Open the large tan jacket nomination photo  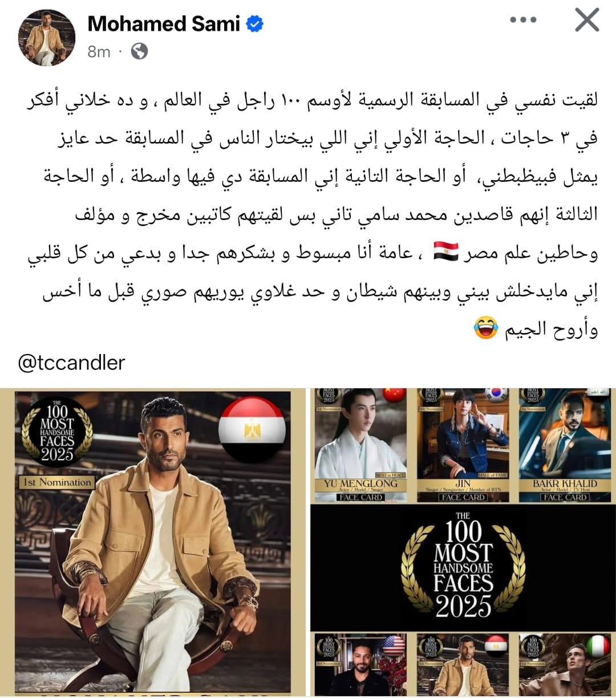click(x=153, y=542)
